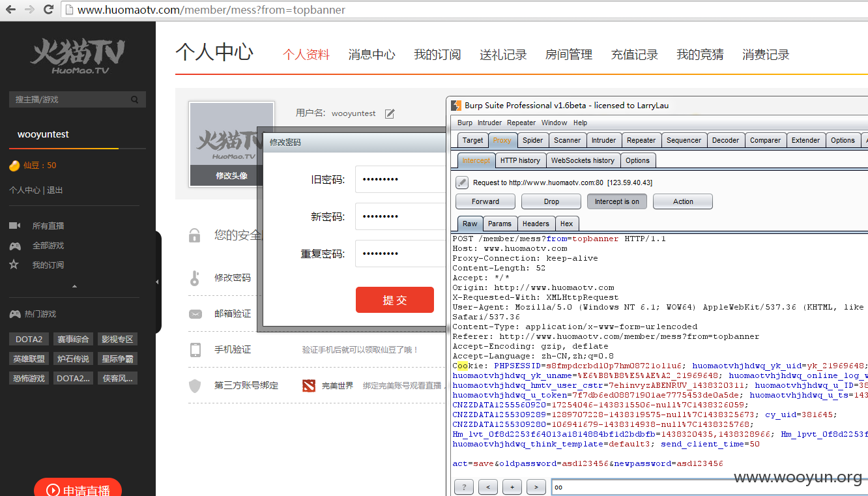The image size is (868, 496).
Task: Switch to the Comparer tab
Action: (x=766, y=140)
